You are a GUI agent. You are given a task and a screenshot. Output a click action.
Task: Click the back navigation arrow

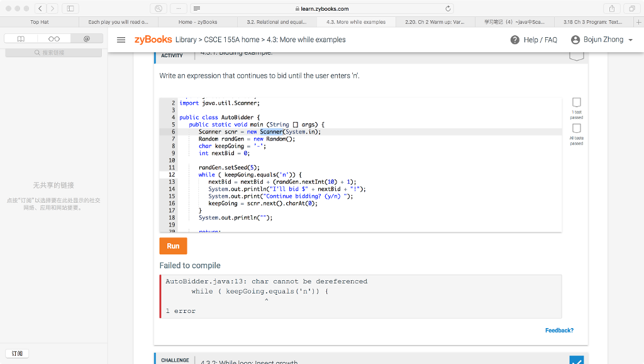pyautogui.click(x=40, y=9)
